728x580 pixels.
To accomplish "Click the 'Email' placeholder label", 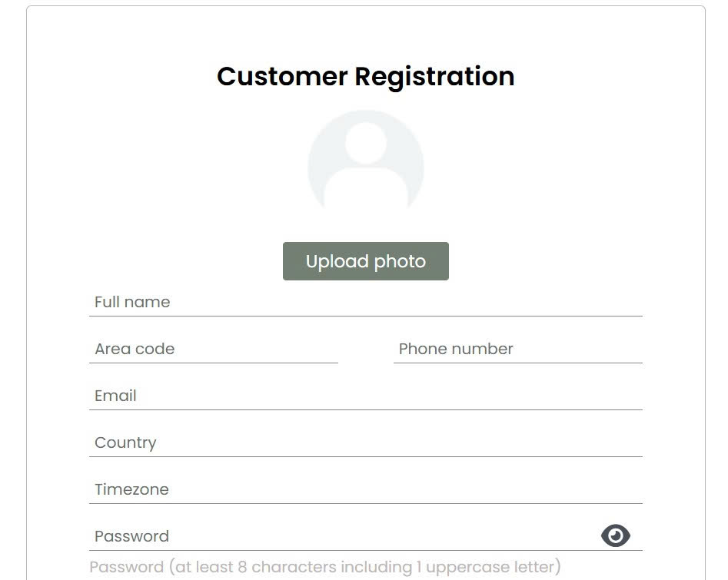I will click(x=115, y=396).
